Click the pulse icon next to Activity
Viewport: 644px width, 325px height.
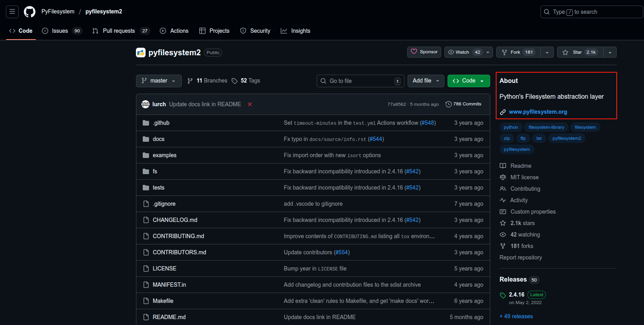(503, 200)
